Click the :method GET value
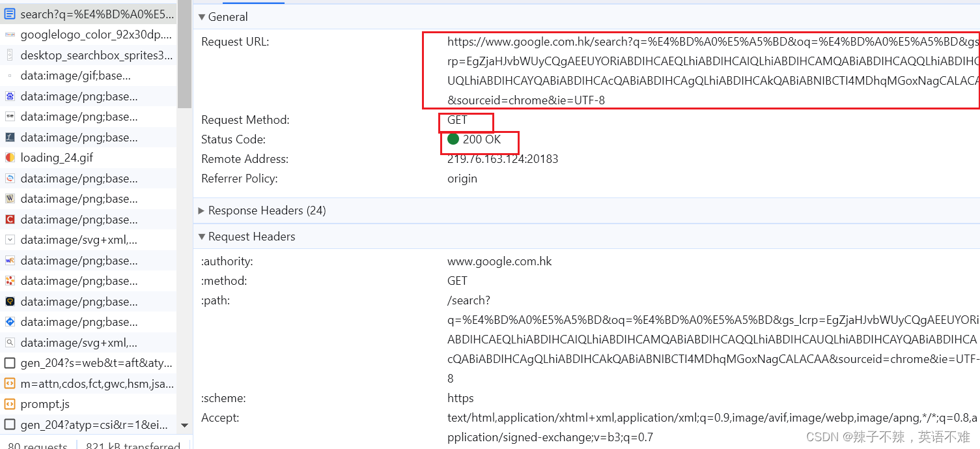Viewport: 980px width, 449px height. pyautogui.click(x=457, y=281)
